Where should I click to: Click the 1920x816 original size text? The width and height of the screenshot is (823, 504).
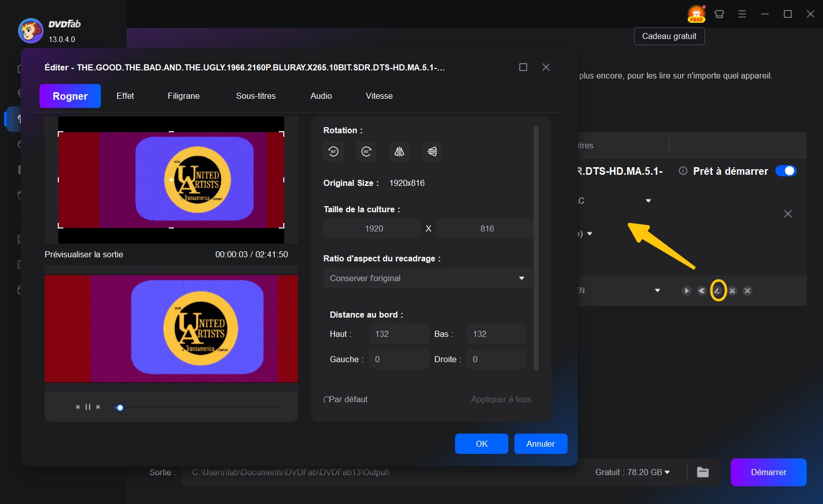[407, 183]
